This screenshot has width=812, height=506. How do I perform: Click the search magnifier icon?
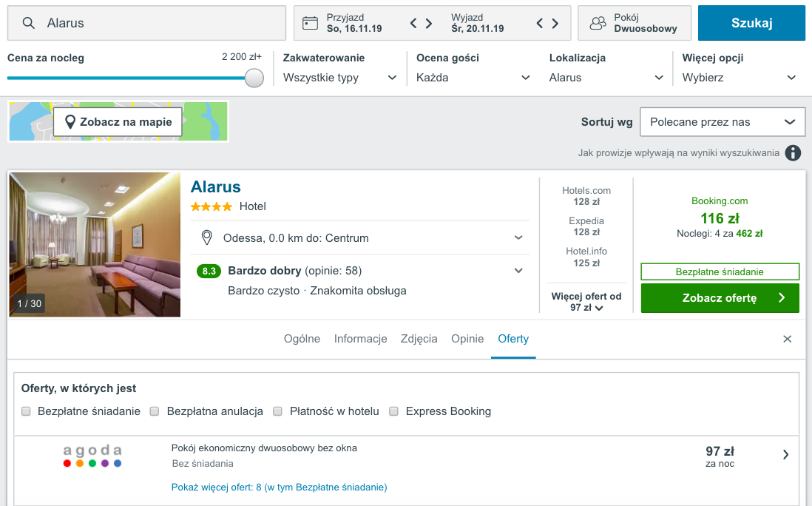click(x=29, y=23)
